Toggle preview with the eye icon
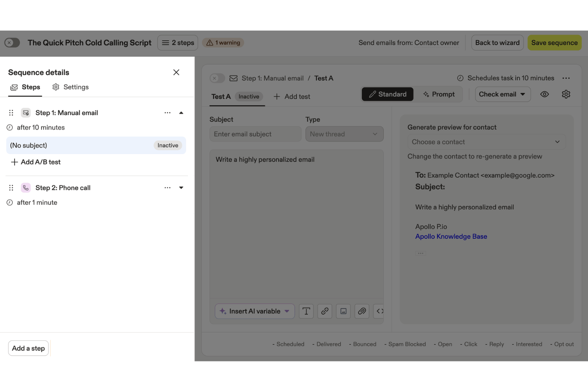The width and height of the screenshot is (588, 392). [545, 94]
